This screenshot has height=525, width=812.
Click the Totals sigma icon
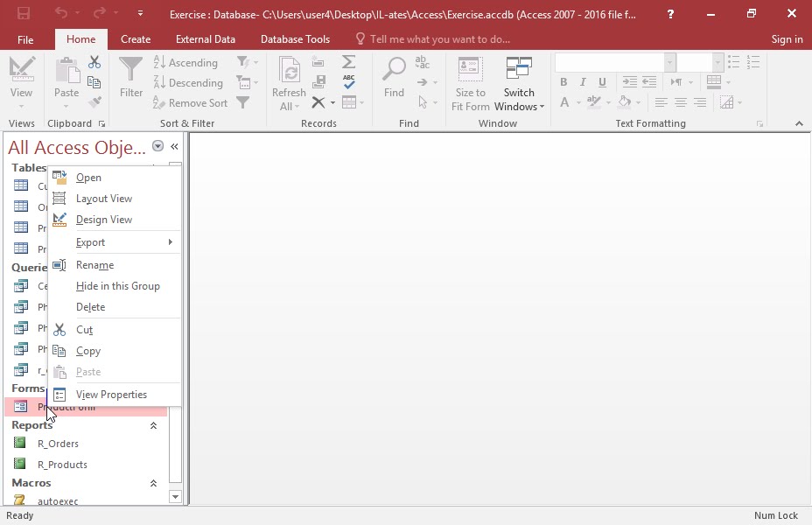point(348,62)
